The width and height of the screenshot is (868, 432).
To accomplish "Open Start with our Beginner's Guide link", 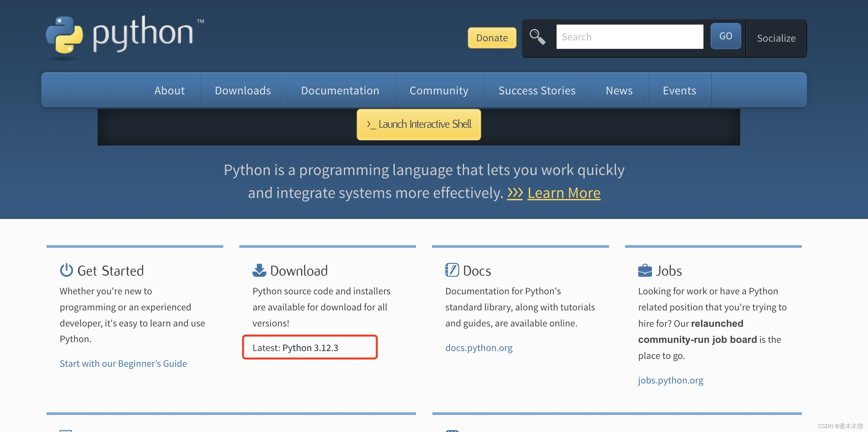I will [x=123, y=363].
